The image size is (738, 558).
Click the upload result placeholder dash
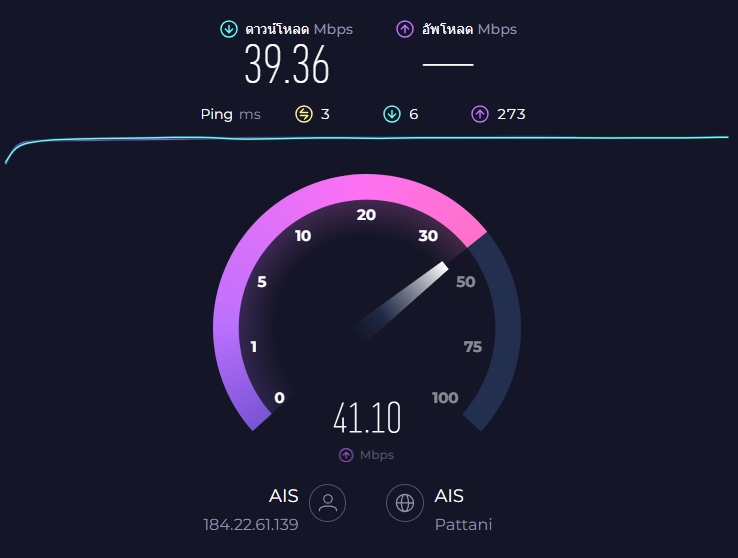448,64
